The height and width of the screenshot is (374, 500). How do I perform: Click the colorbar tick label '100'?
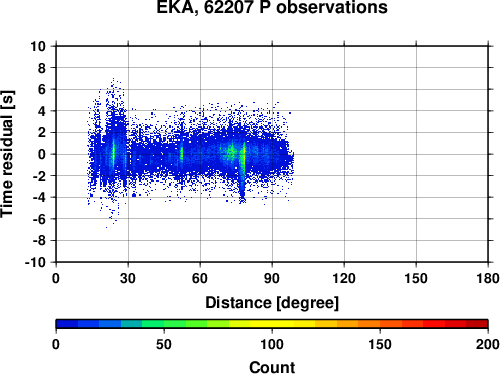click(x=272, y=344)
